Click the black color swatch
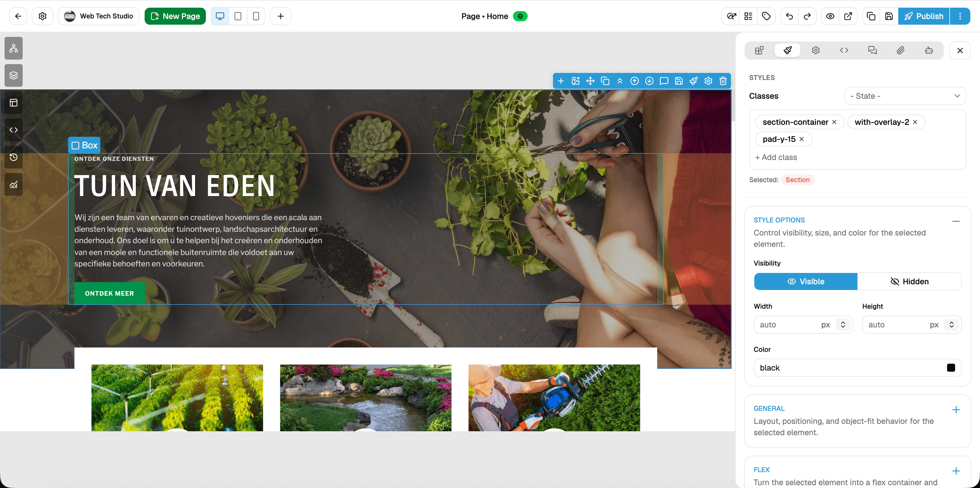The width and height of the screenshot is (980, 488). (x=951, y=368)
